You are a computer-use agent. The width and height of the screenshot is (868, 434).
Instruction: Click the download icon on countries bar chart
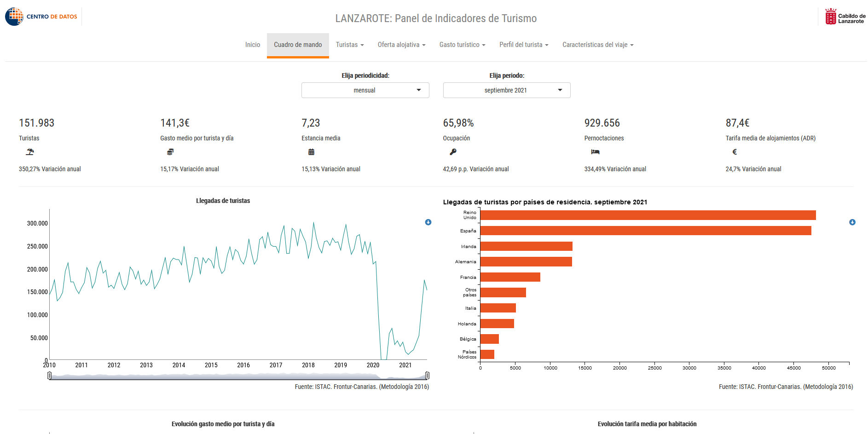click(x=852, y=222)
